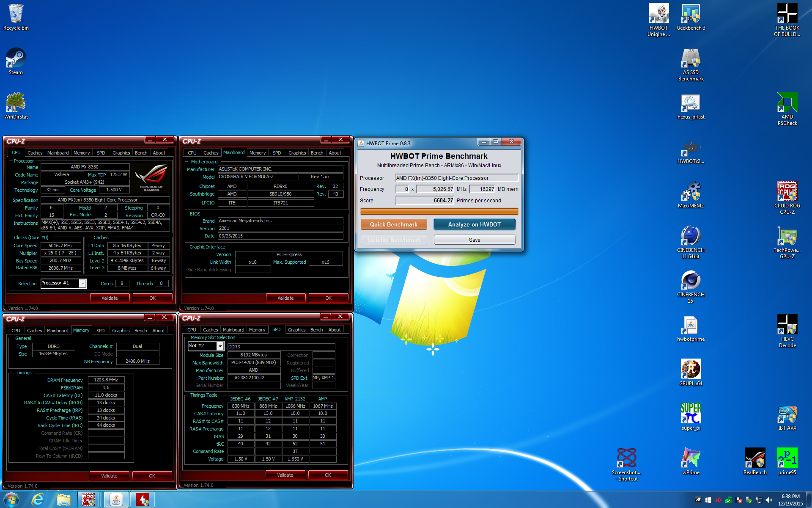Open CPUID ROG CPU-Z desktop shortcut
812x508 pixels.
(787, 198)
